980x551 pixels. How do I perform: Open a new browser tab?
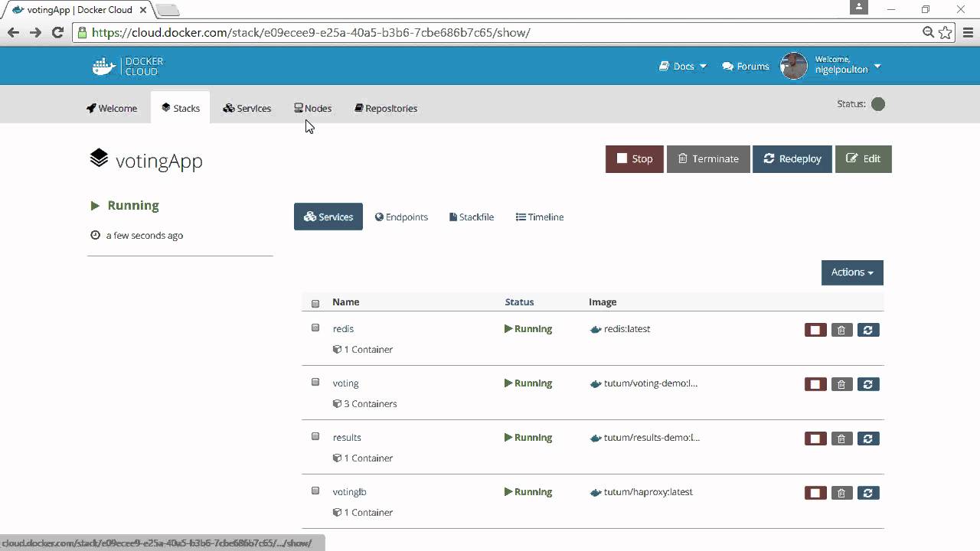[168, 10]
